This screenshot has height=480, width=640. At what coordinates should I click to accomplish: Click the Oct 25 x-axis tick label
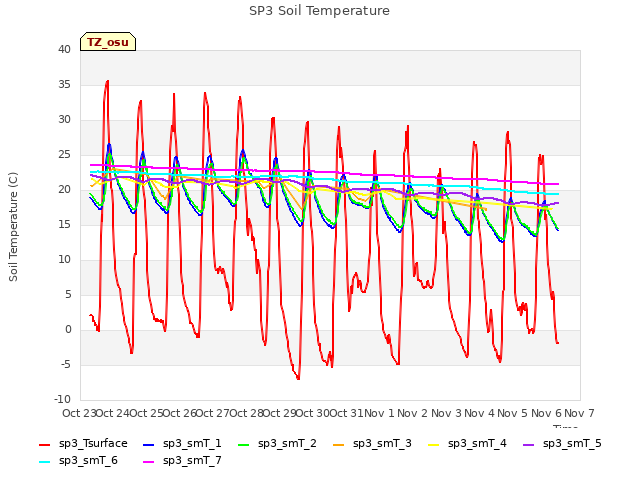146,413
